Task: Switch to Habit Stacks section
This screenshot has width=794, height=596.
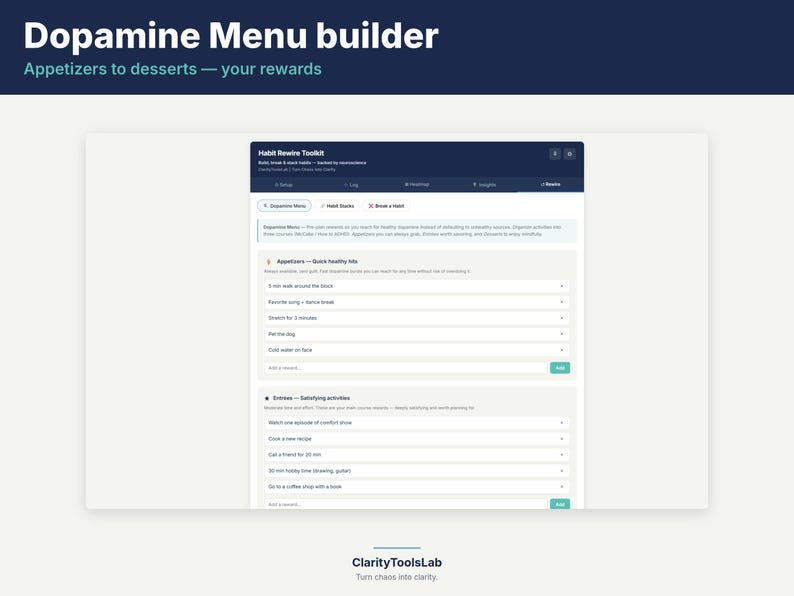Action: 337,206
